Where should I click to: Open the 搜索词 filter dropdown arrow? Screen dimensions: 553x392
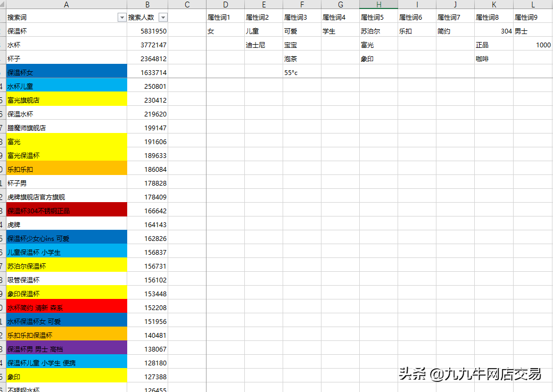click(x=122, y=18)
